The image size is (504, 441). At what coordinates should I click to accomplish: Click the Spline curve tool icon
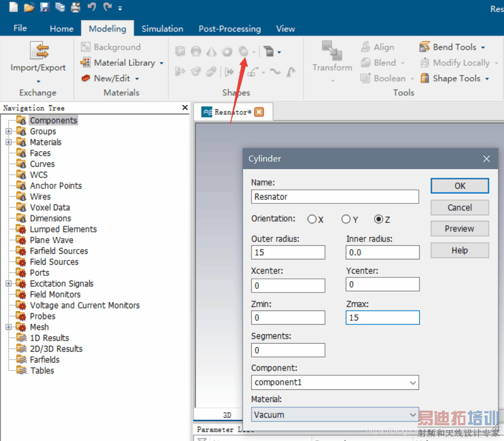(x=275, y=71)
